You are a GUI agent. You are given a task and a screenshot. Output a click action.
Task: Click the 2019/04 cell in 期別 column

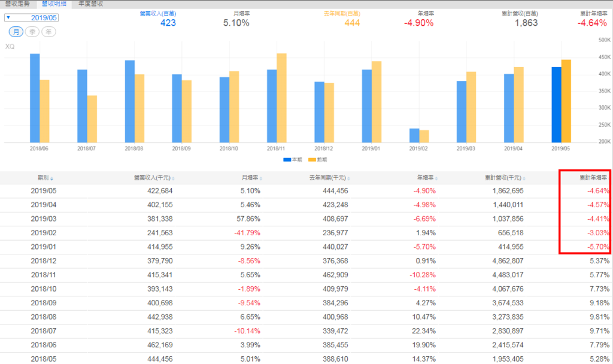[43, 205]
